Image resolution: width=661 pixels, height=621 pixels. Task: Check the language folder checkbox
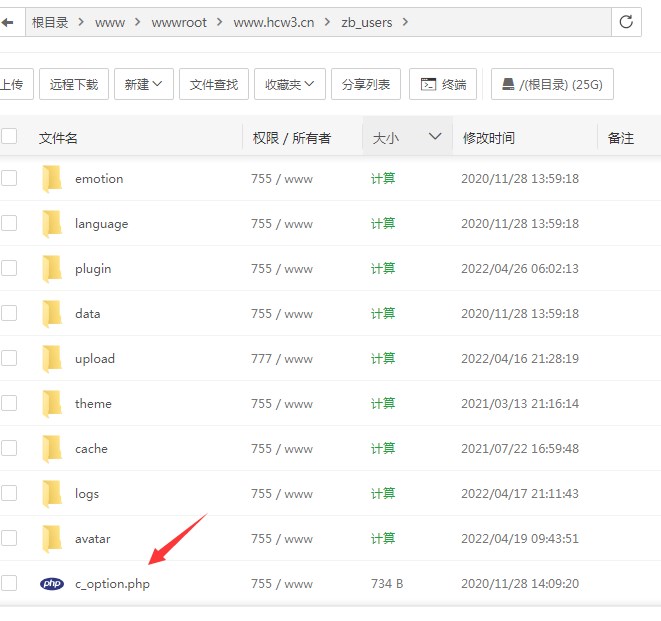(x=9, y=223)
